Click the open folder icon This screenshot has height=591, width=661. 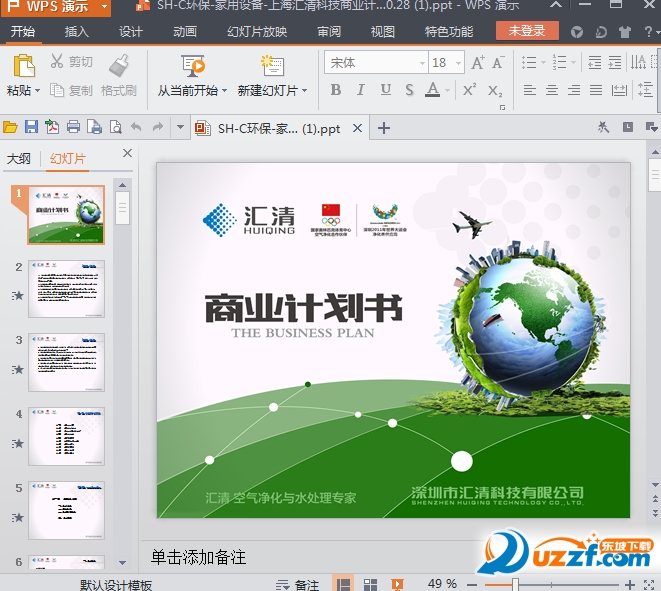[x=10, y=127]
